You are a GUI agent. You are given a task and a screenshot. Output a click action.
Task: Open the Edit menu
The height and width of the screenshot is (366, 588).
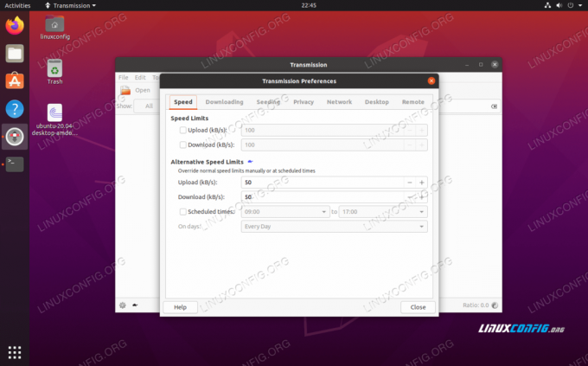point(140,77)
